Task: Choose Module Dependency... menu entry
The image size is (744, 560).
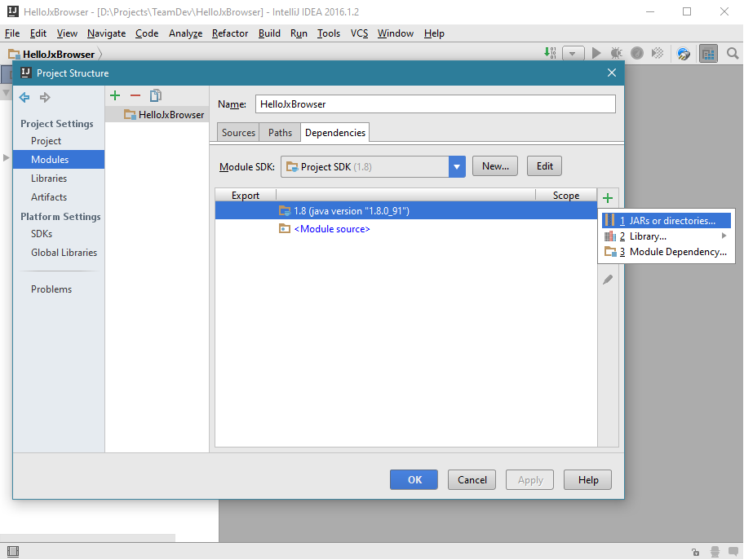Action: click(666, 252)
